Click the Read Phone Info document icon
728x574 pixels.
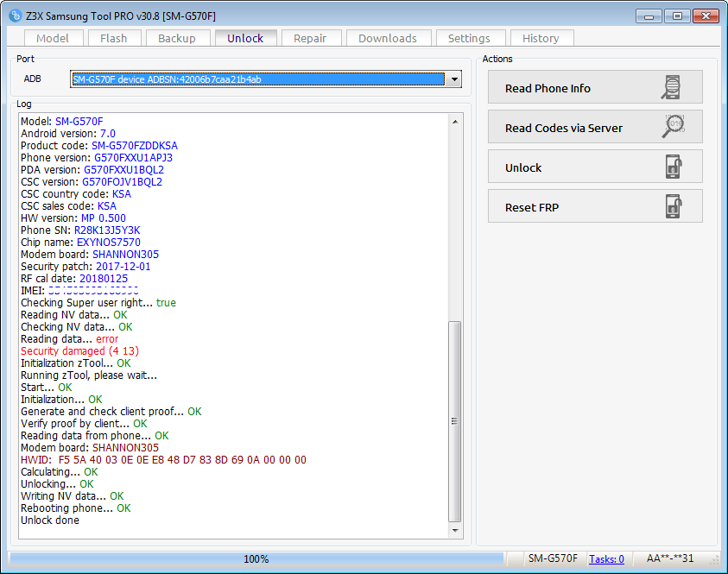tap(671, 87)
